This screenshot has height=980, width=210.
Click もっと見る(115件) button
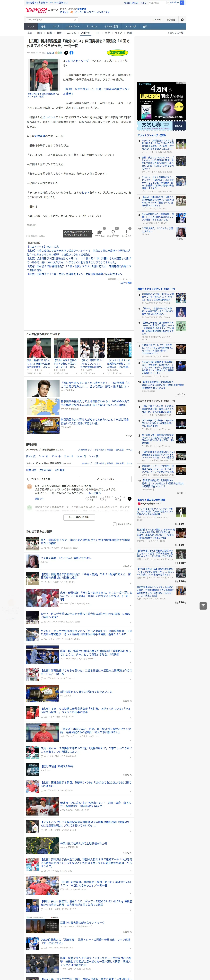79,517
